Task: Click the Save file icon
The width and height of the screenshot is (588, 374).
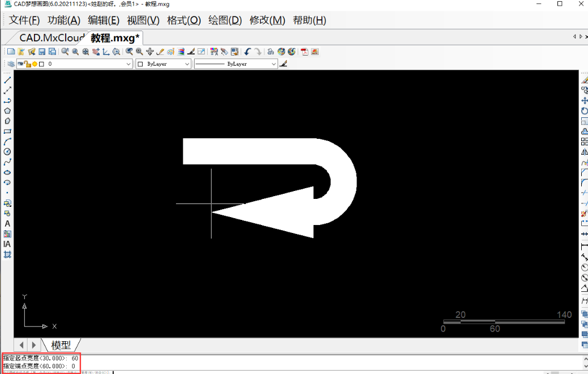Action: coord(42,52)
